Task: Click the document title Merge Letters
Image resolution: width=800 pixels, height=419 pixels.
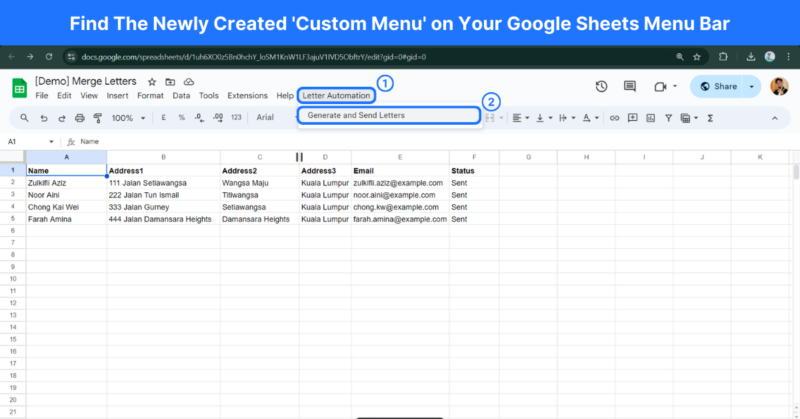Action: (86, 81)
